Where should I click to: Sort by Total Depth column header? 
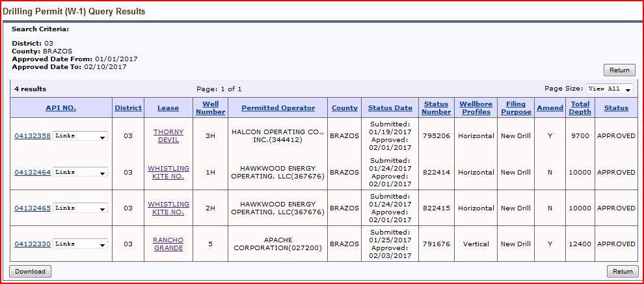pyautogui.click(x=580, y=108)
